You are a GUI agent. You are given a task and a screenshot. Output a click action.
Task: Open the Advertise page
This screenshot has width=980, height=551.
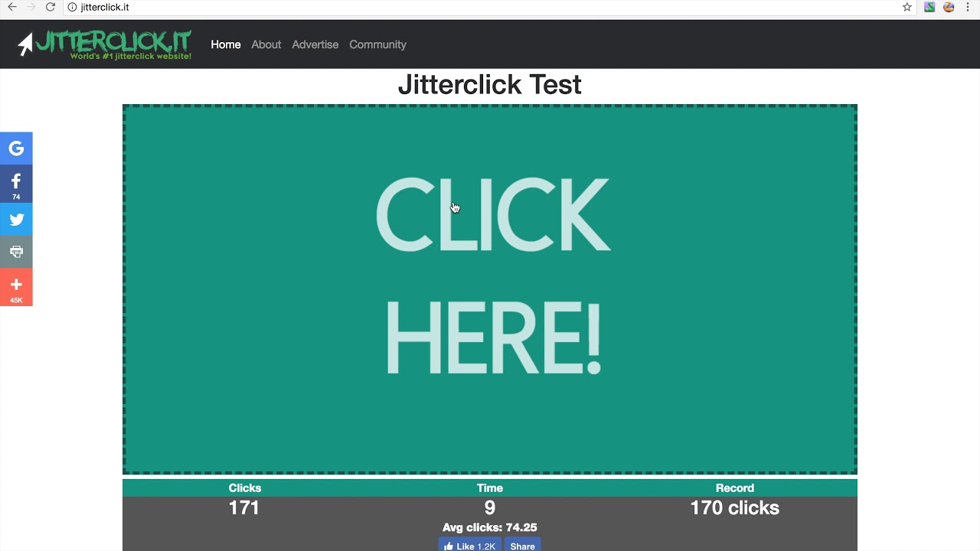(315, 44)
